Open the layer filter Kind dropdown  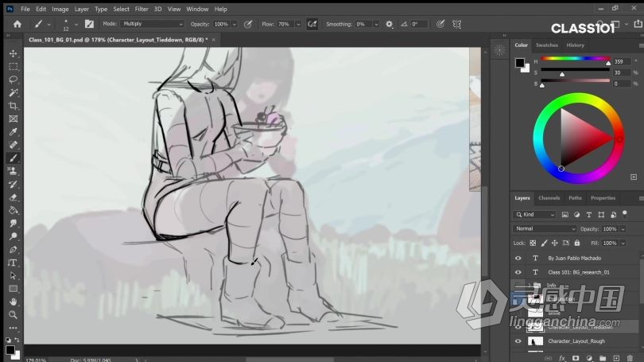click(534, 215)
